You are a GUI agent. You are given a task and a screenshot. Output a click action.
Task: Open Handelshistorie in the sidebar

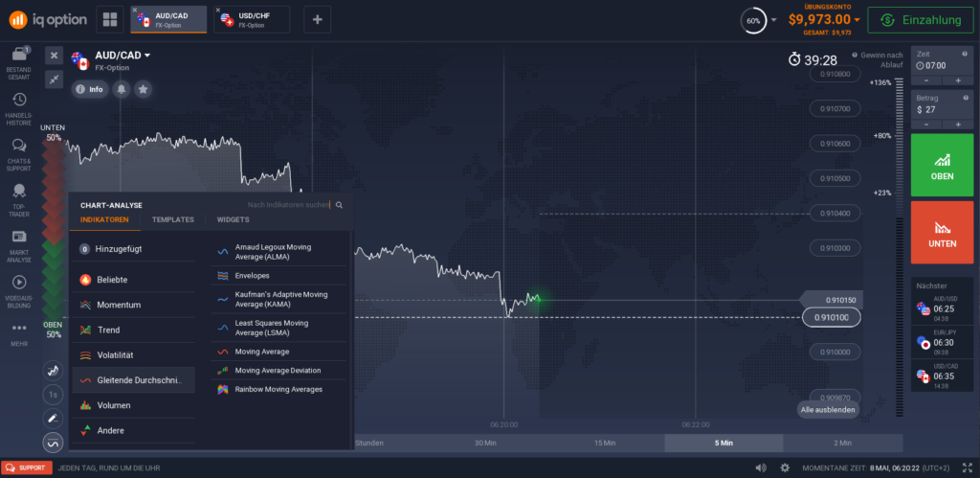click(x=19, y=109)
